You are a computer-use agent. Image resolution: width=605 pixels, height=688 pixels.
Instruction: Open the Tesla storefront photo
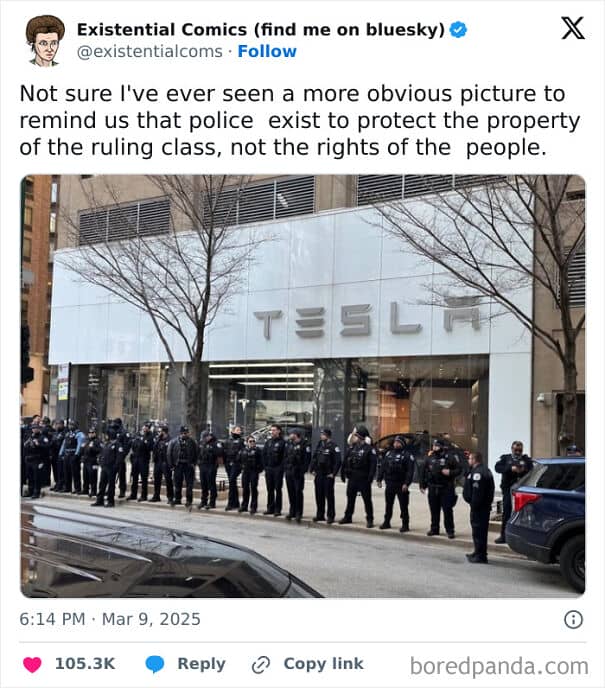click(303, 386)
